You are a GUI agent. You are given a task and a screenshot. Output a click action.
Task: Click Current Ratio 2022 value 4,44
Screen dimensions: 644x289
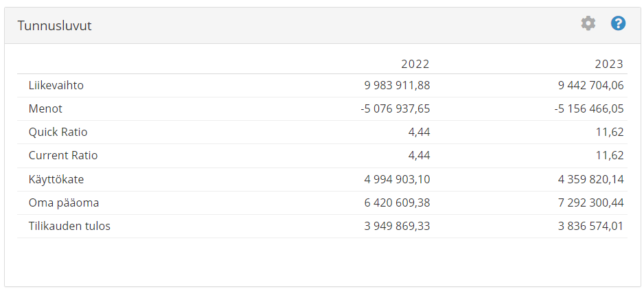coord(418,156)
